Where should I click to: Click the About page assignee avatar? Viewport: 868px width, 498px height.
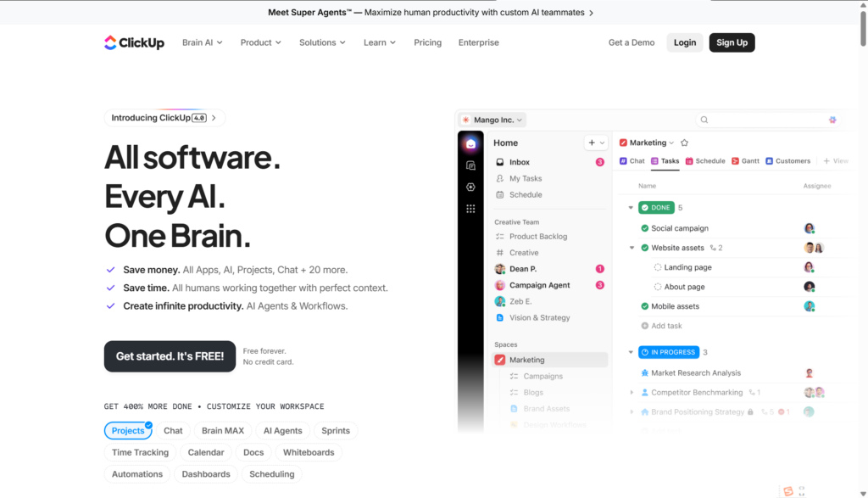point(810,287)
